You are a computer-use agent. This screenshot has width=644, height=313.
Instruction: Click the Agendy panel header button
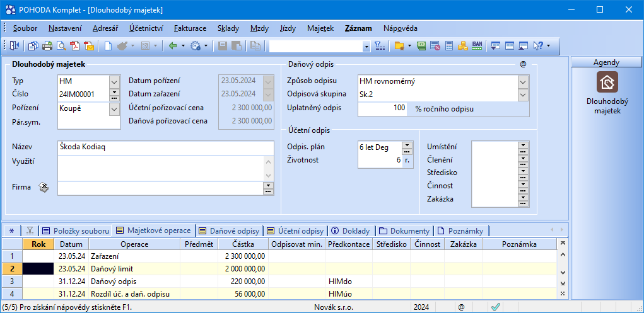[607, 62]
